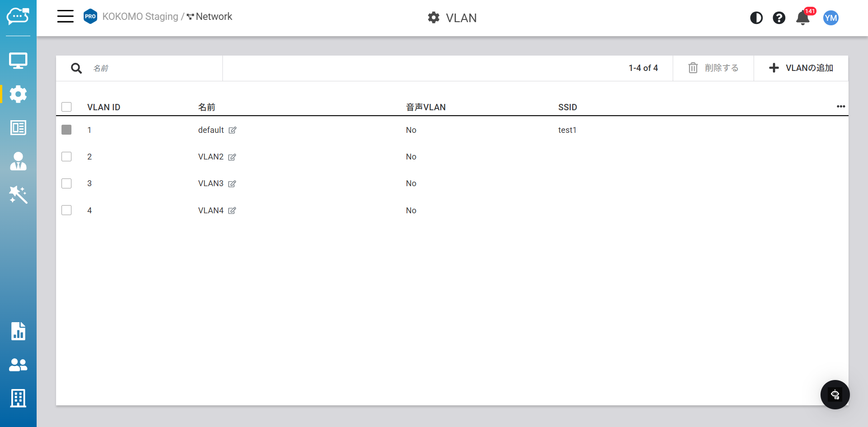Click the VLANの追加 button
This screenshot has width=868, height=427.
[x=801, y=68]
